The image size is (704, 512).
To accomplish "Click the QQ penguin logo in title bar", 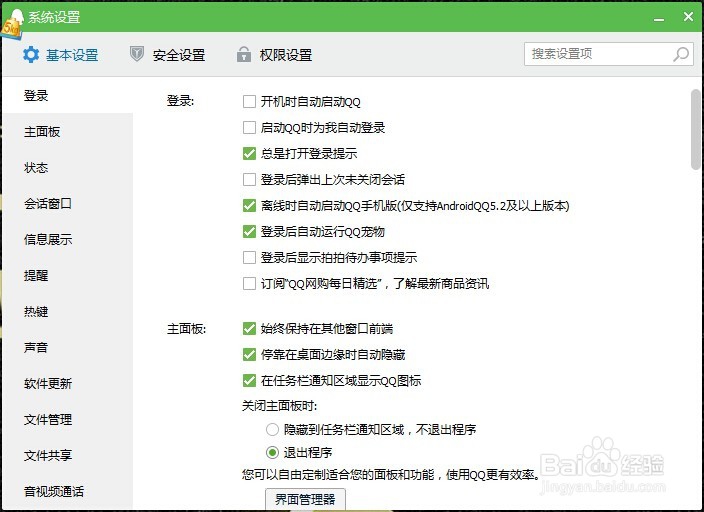I will point(12,22).
